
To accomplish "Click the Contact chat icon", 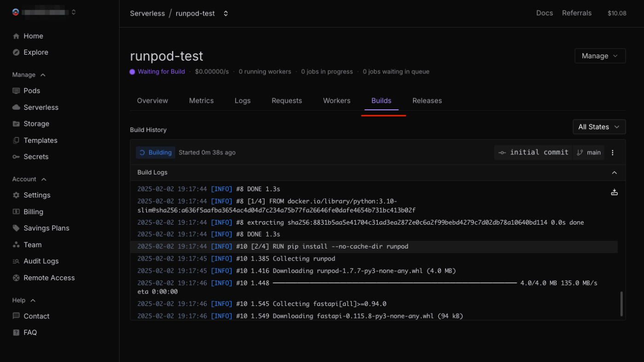I will coord(16,316).
